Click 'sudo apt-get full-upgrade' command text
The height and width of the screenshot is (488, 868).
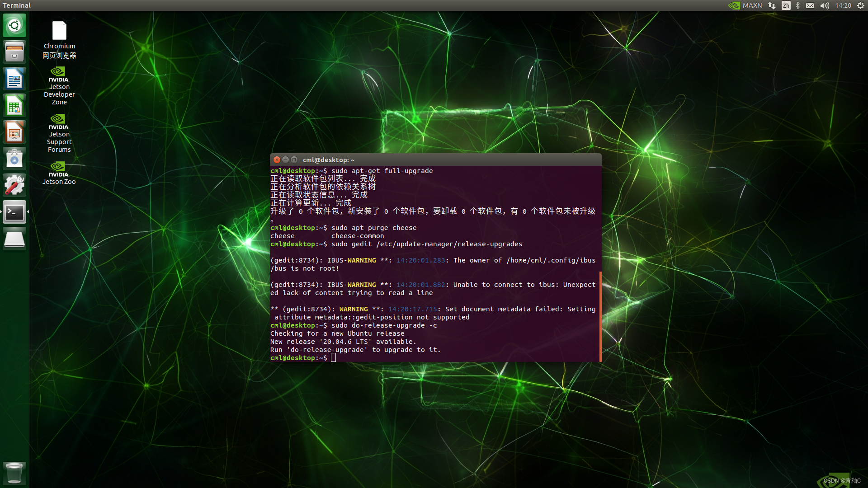tap(382, 171)
